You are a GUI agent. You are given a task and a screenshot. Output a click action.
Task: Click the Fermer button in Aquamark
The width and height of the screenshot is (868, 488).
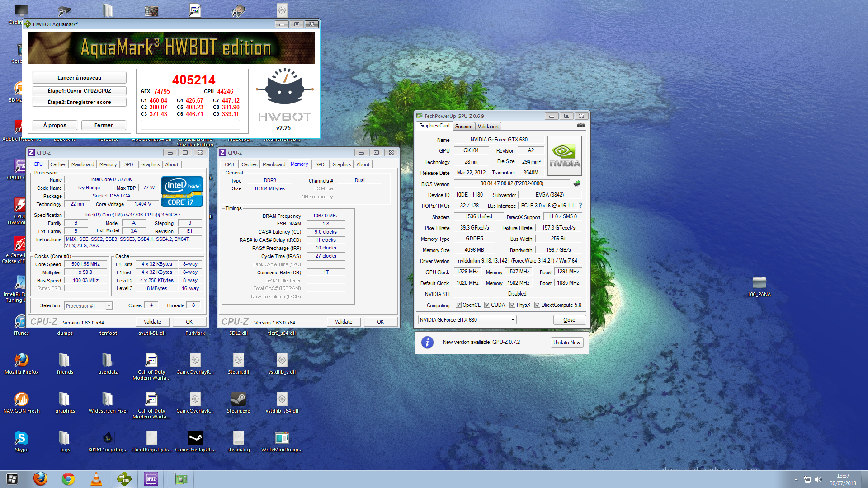tap(104, 125)
